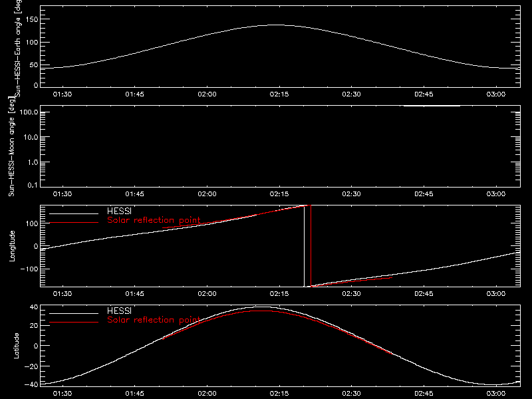Click the Sun-HESSI-Moon angle axis title
The image size is (532, 399).
click(11, 146)
